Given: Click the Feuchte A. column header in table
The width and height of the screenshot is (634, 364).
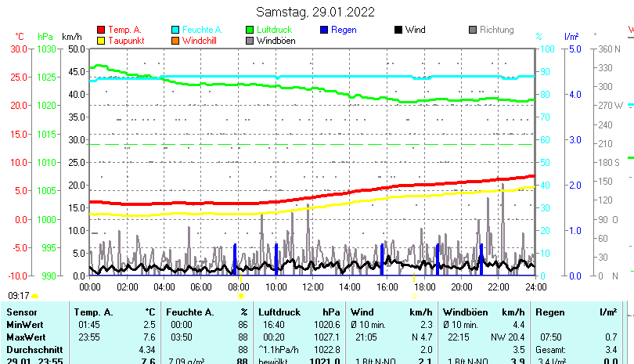Looking at the screenshot, I should [x=190, y=312].
